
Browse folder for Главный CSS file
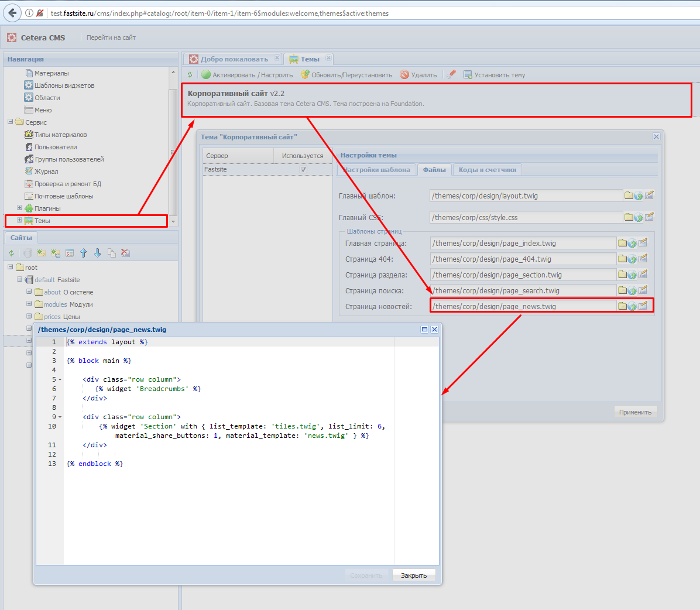pos(629,217)
